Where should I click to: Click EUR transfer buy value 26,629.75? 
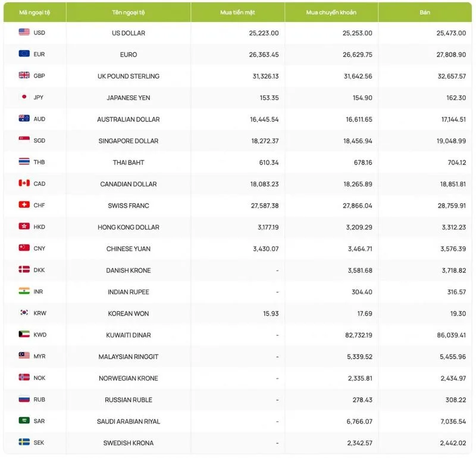(358, 55)
